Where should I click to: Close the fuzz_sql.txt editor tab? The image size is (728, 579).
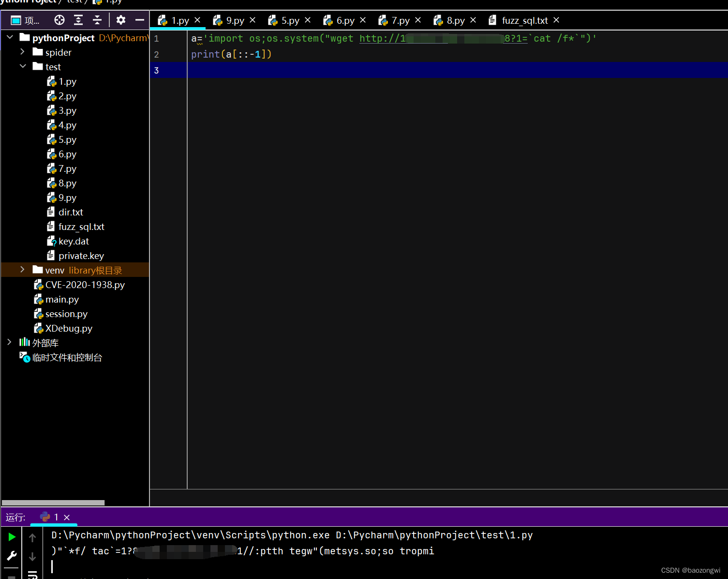pyautogui.click(x=556, y=20)
